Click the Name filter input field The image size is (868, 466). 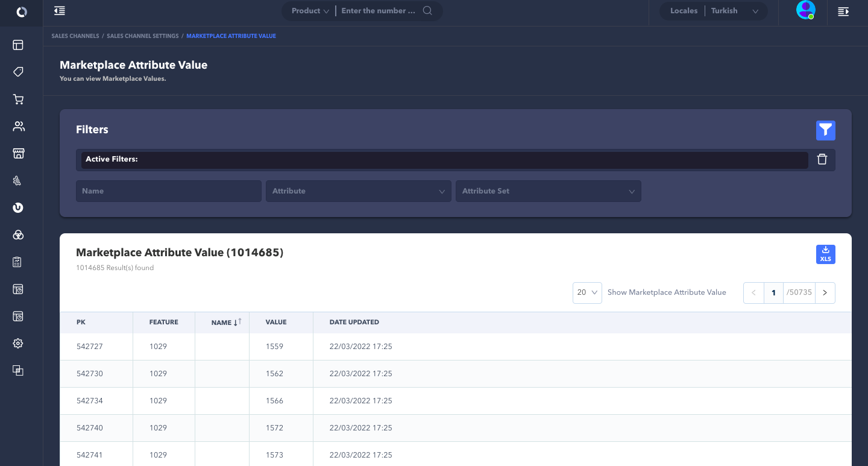(x=168, y=191)
